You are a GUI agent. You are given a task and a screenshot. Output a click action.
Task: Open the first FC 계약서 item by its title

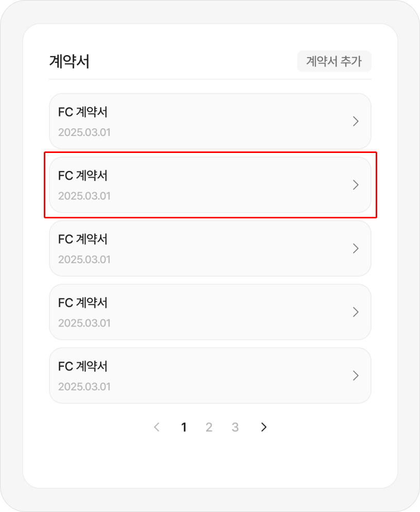(83, 112)
